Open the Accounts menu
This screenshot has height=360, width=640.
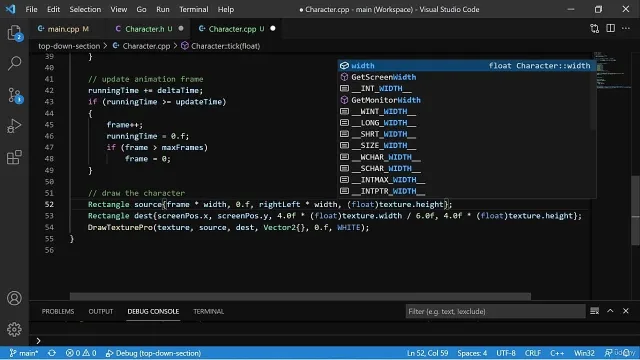click(14, 298)
